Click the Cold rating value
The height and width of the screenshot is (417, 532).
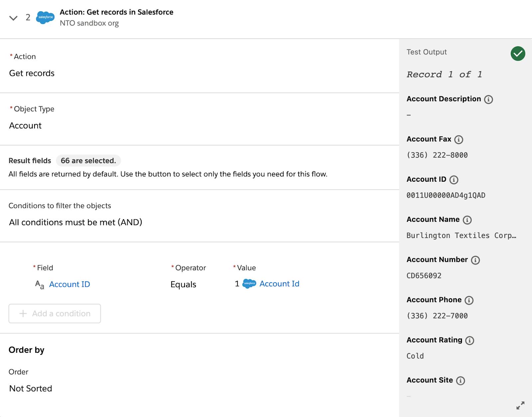pyautogui.click(x=415, y=356)
